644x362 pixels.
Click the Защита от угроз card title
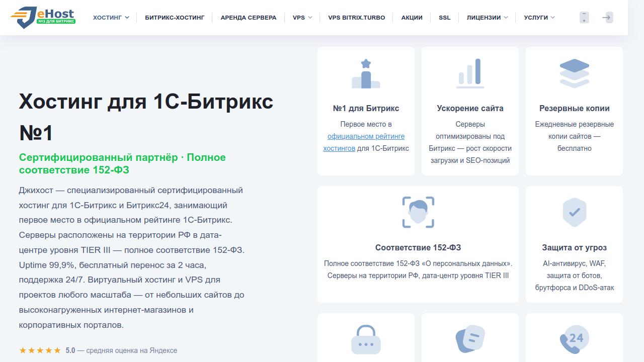point(574,247)
